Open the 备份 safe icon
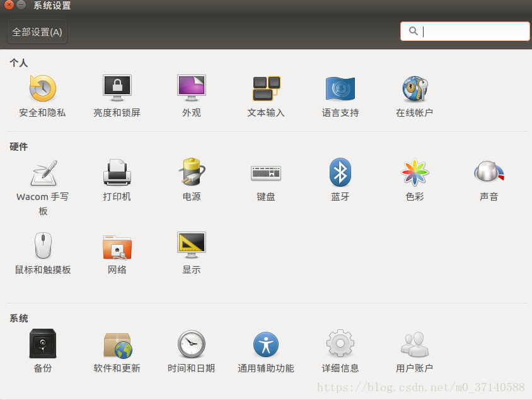 pyautogui.click(x=43, y=343)
